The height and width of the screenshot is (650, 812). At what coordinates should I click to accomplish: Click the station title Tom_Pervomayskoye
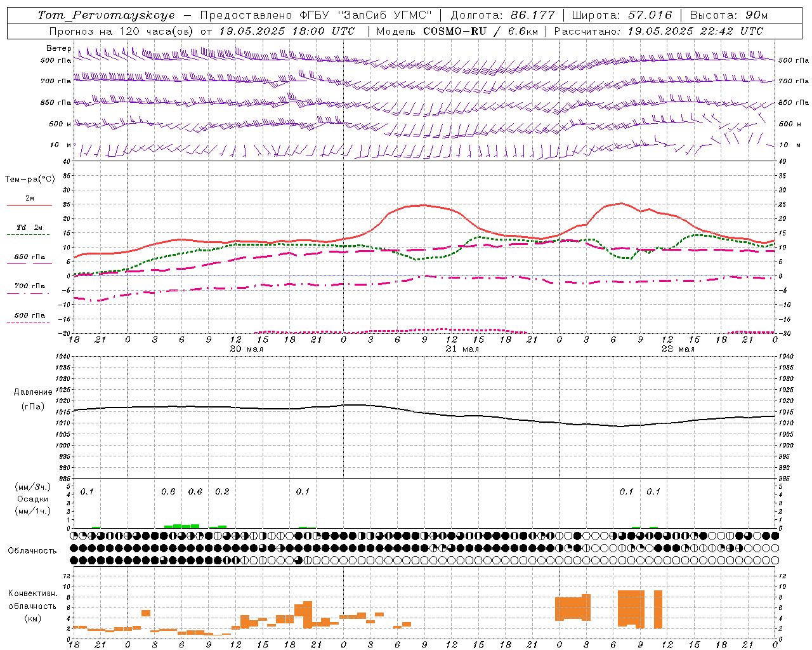click(106, 15)
